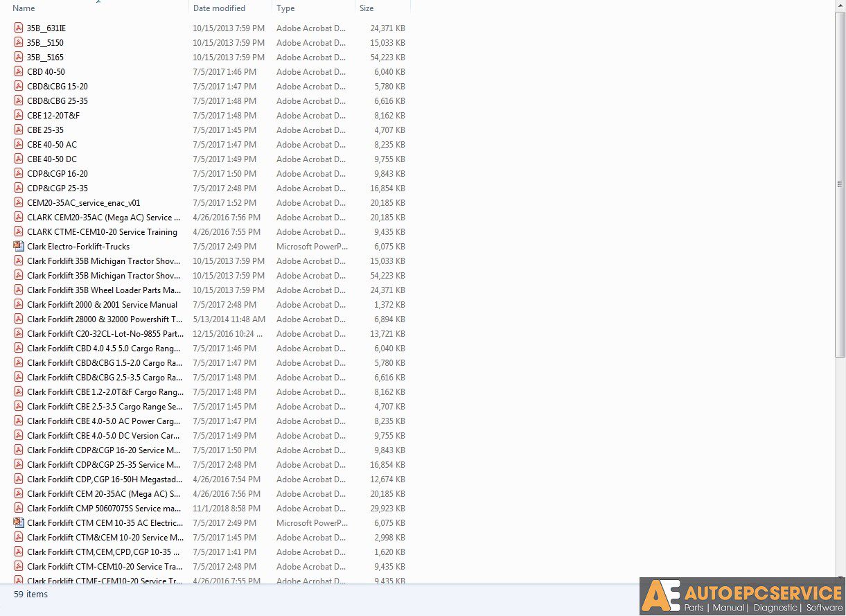
Task: Click the '59 items' status bar text
Action: pos(30,595)
